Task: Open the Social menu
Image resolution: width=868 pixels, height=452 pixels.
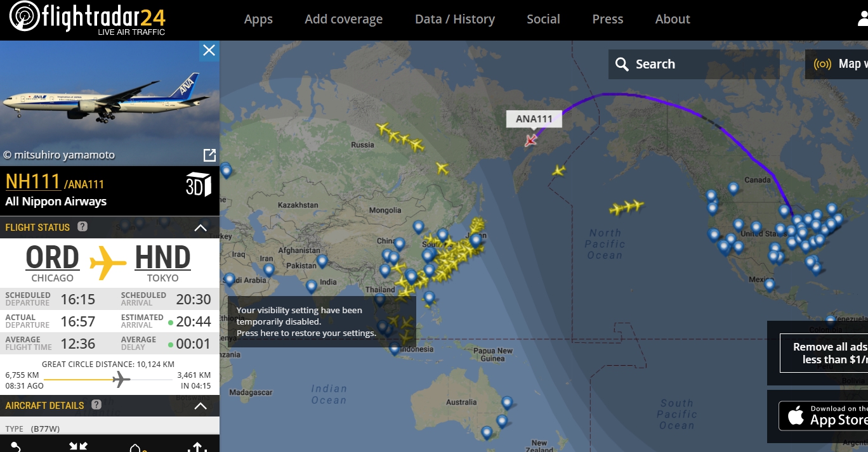Action: tap(543, 19)
